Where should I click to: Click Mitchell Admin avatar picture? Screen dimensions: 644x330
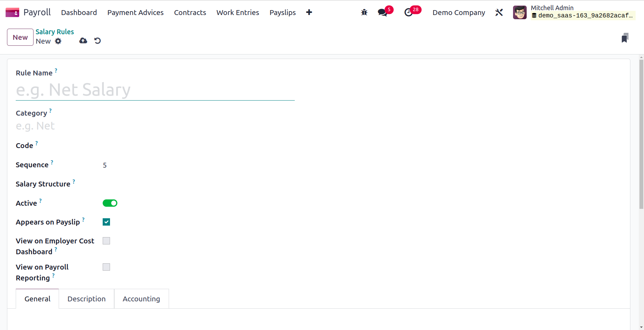pyautogui.click(x=520, y=13)
